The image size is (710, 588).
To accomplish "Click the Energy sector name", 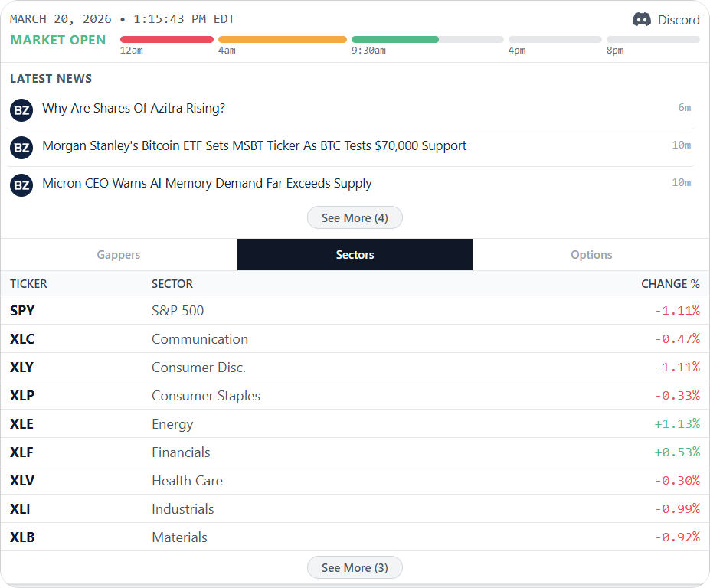I will [x=172, y=424].
